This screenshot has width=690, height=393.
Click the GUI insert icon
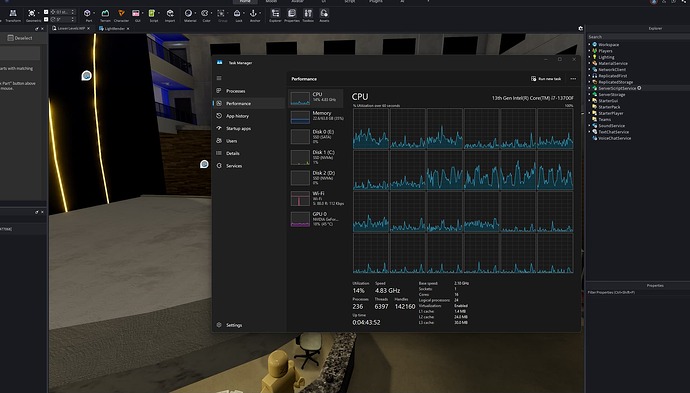(x=136, y=14)
